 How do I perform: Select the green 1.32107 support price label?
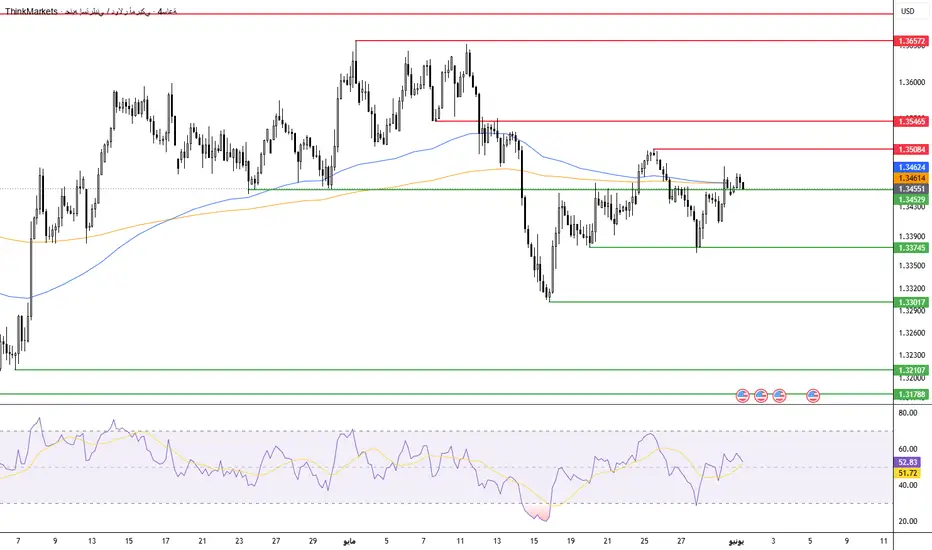(911, 370)
